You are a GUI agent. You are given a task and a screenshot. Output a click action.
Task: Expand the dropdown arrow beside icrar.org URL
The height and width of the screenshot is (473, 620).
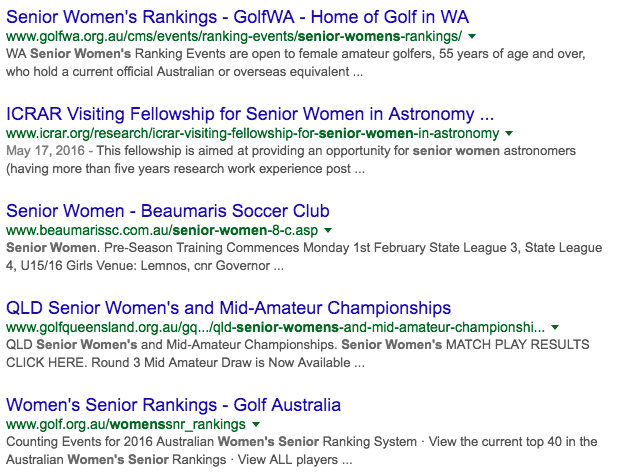(509, 133)
